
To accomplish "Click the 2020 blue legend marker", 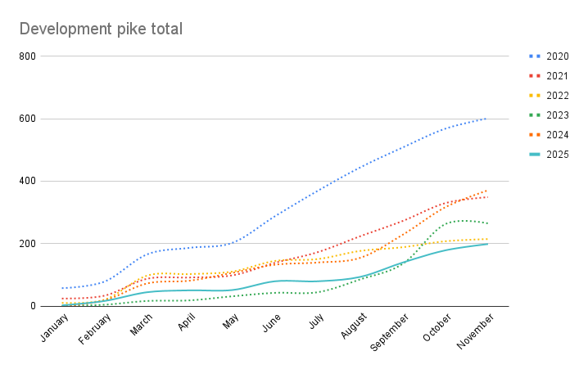I will point(536,56).
